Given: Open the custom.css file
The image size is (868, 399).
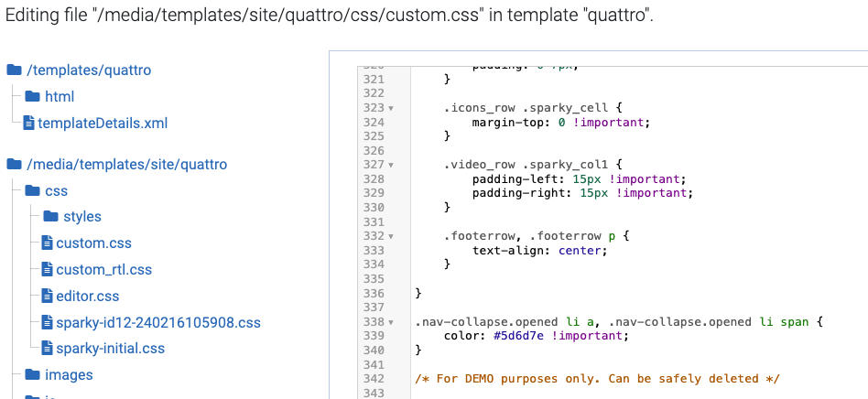Looking at the screenshot, I should coord(93,243).
